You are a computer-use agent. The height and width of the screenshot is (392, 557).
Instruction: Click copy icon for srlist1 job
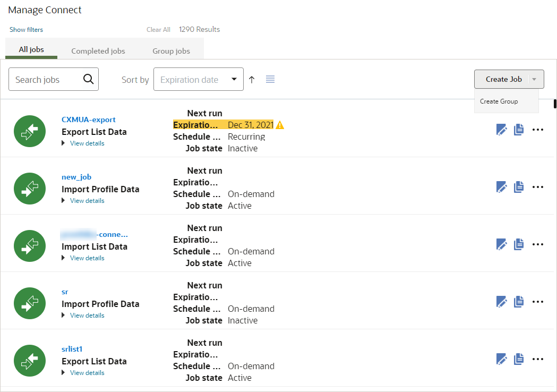tap(519, 359)
